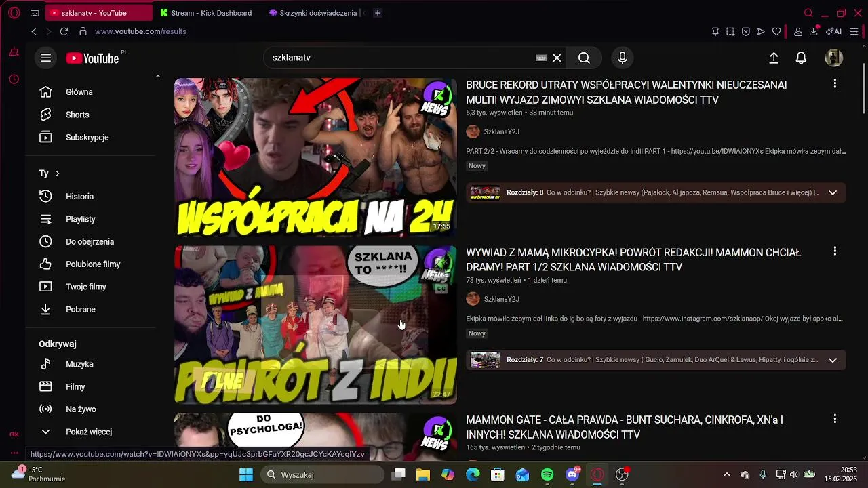Image resolution: width=868 pixels, height=488 pixels.
Task: Open the DO PSYCHOLOGA video thumbnail
Action: point(315,437)
